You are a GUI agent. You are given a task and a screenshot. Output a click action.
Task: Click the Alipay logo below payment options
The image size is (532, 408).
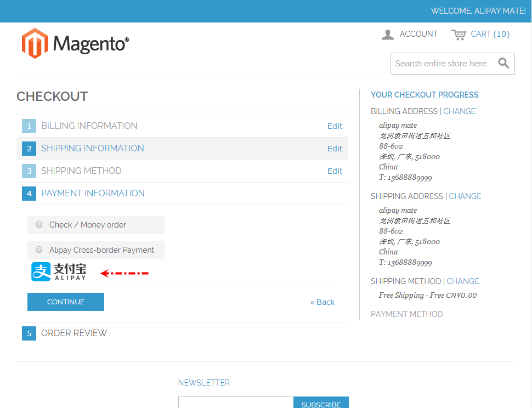58,272
